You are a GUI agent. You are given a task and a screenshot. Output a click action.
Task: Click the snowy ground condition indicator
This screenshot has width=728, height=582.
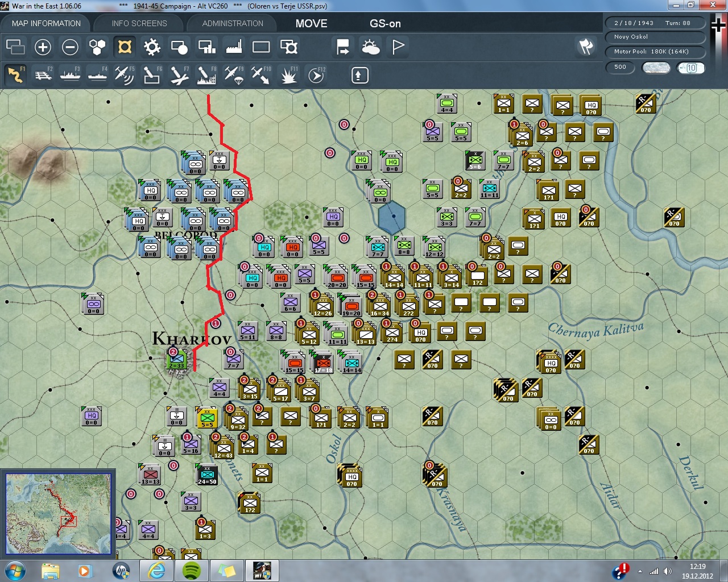[x=656, y=68]
